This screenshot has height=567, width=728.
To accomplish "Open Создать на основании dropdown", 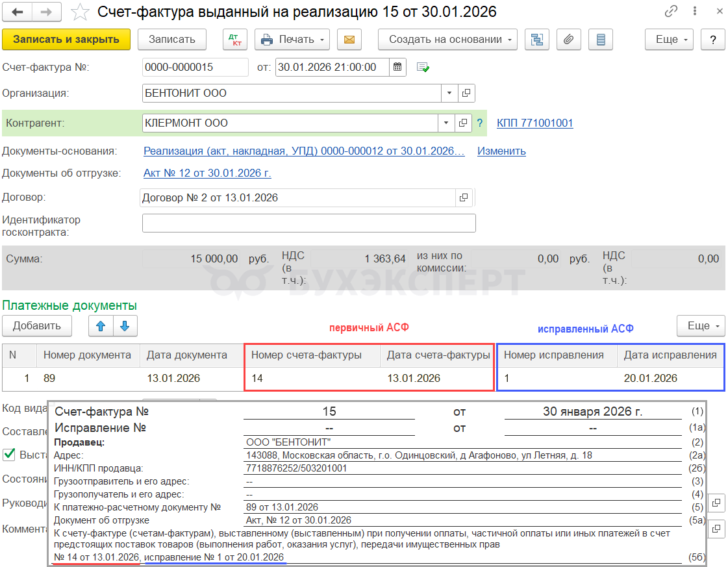I will pyautogui.click(x=447, y=40).
